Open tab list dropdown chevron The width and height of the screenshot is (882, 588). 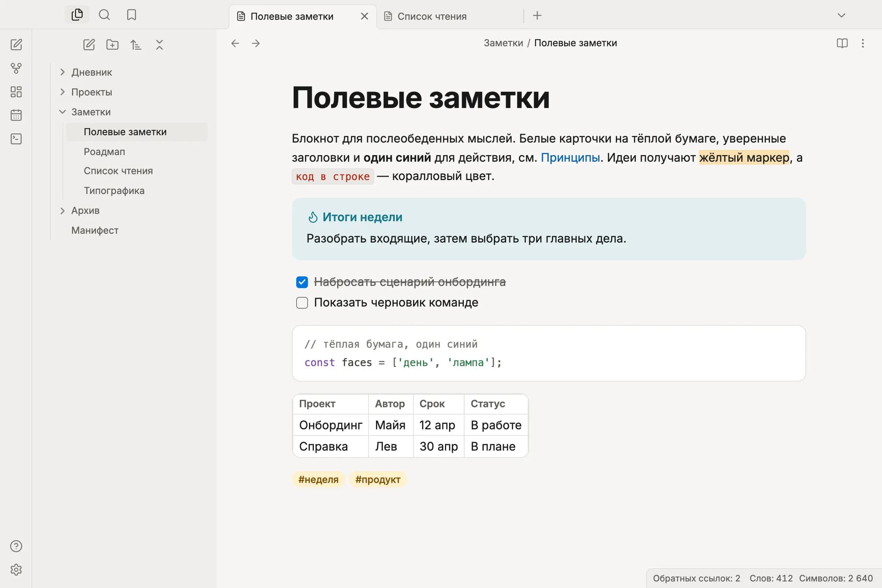[841, 16]
